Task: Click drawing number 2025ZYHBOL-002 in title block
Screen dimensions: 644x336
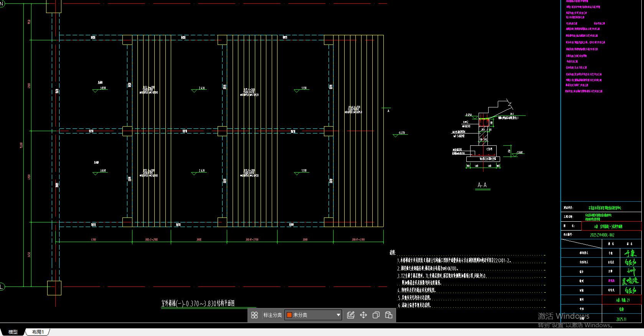Action: [602, 235]
